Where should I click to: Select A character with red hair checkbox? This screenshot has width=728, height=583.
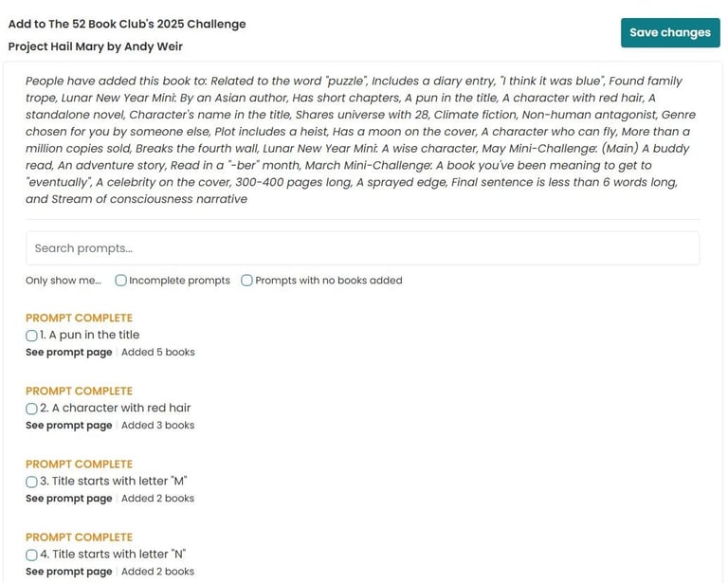pyautogui.click(x=31, y=409)
